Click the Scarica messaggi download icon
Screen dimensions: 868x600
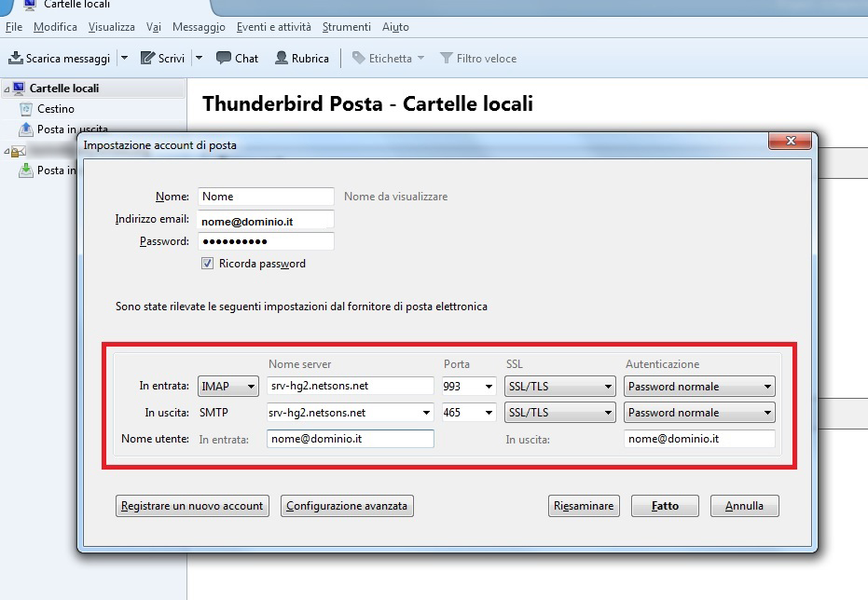[16, 59]
